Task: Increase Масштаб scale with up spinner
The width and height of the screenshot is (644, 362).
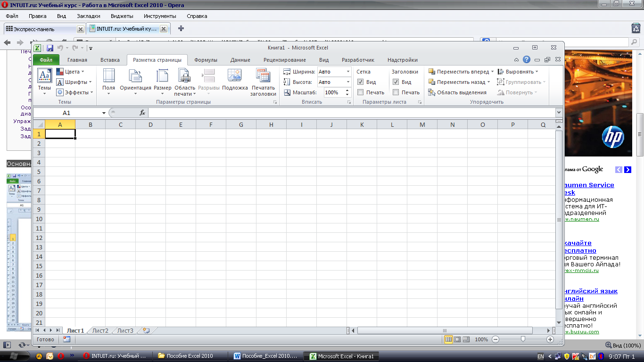Action: [x=348, y=90]
